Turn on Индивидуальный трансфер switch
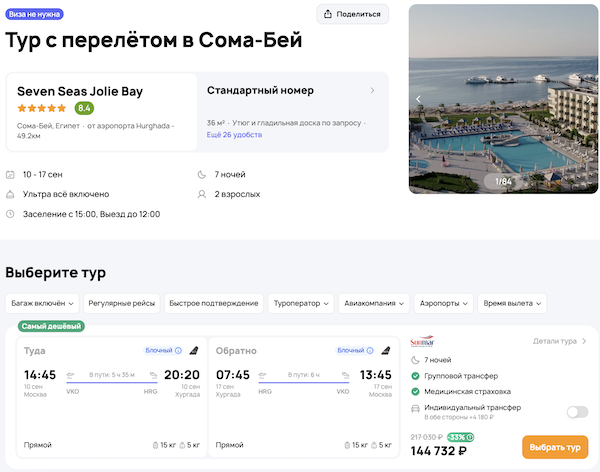The image size is (600, 472). click(577, 411)
